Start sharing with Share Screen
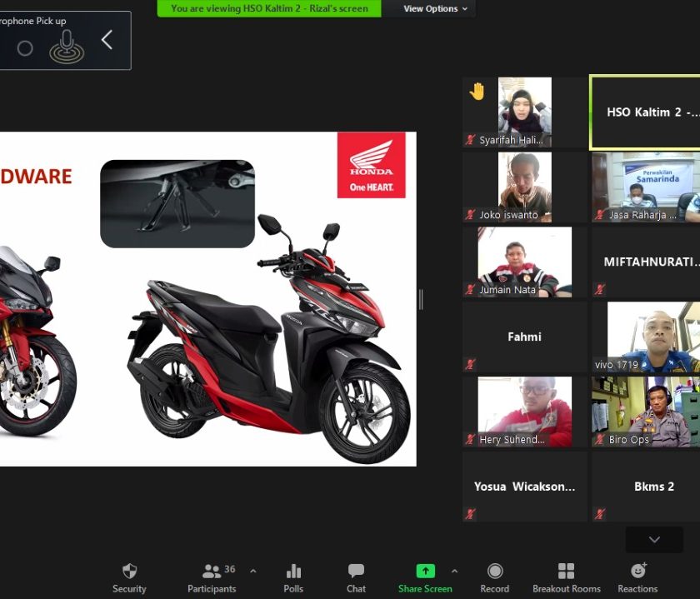This screenshot has height=599, width=700. point(425,578)
